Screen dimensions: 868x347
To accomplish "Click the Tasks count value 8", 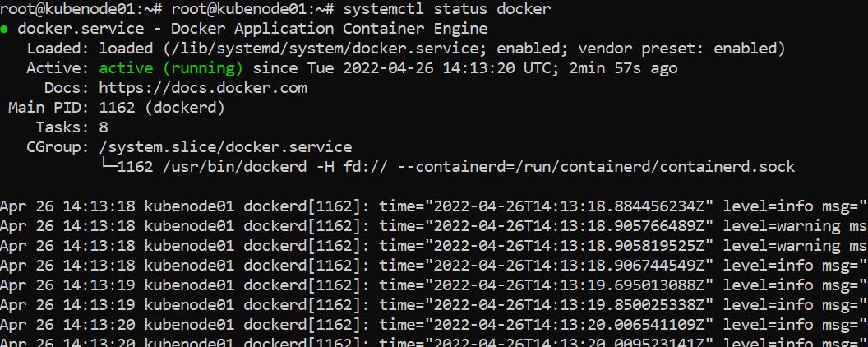I will tap(104, 127).
